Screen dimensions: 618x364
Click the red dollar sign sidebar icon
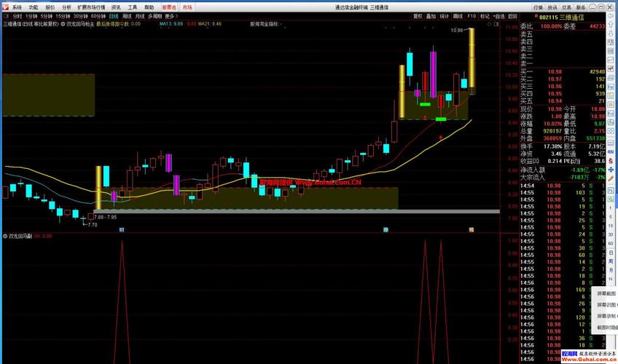click(611, 161)
